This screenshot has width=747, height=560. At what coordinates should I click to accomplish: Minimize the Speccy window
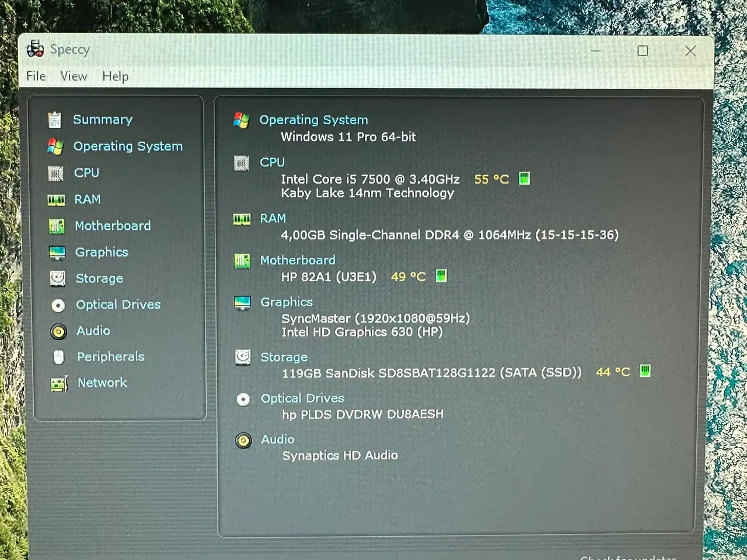click(x=596, y=51)
